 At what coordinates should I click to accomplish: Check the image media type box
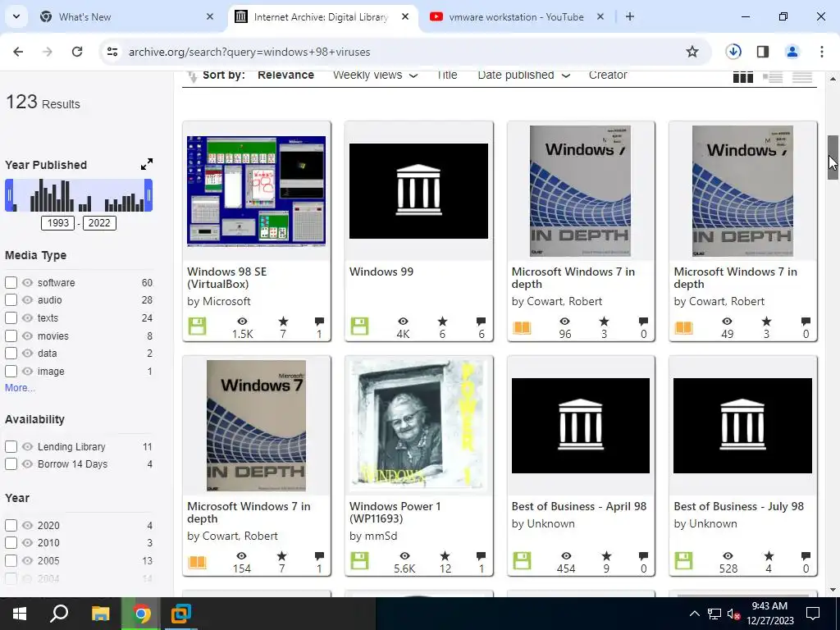(x=11, y=372)
